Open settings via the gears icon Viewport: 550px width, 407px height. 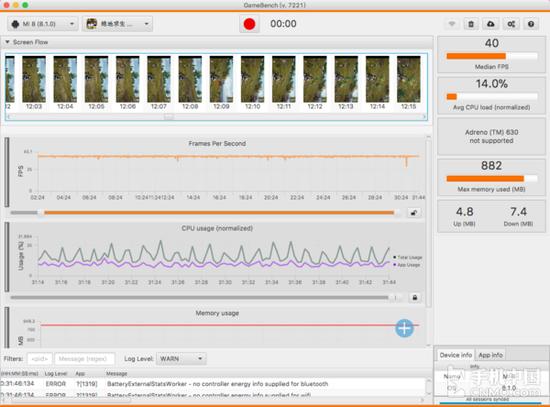(511, 24)
